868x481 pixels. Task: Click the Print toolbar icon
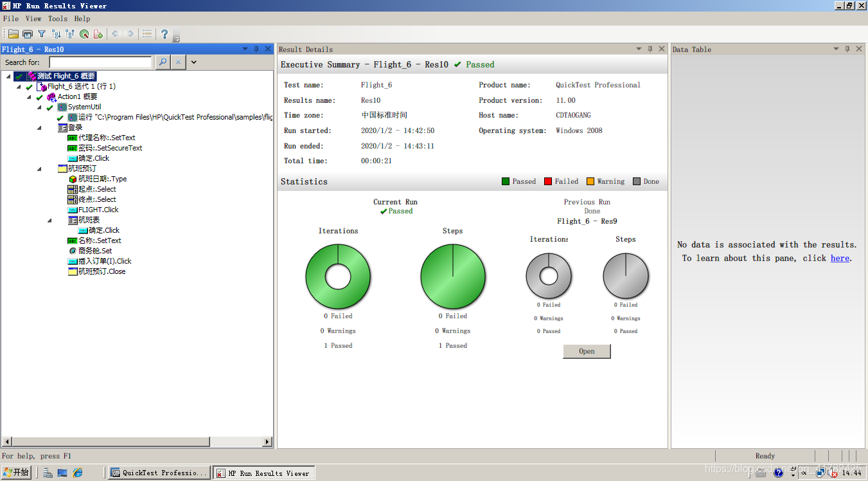(28, 34)
